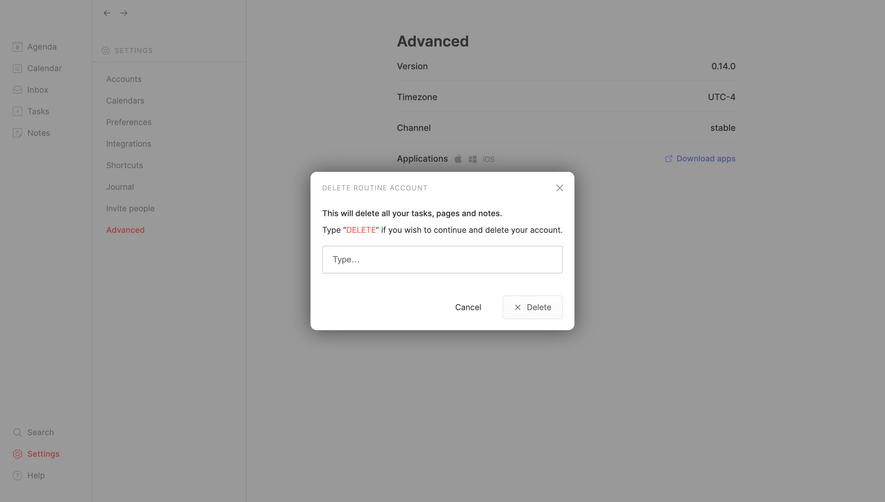This screenshot has height=502, width=885.
Task: Focus the Type... confirmation input field
Action: (x=442, y=260)
